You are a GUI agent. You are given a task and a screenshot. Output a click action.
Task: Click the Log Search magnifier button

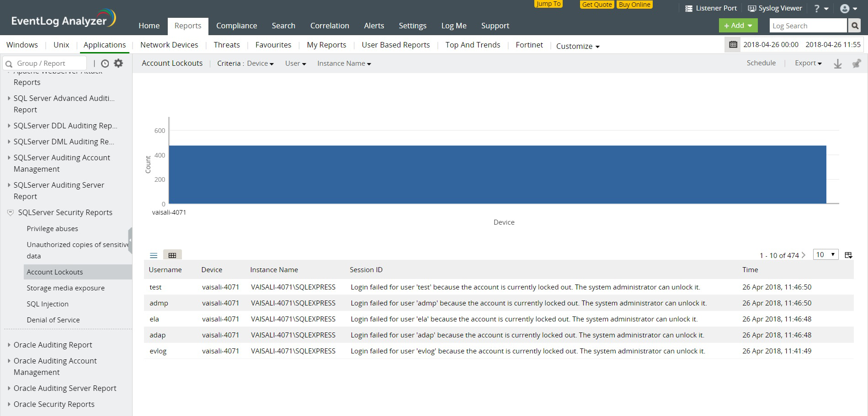pos(854,26)
